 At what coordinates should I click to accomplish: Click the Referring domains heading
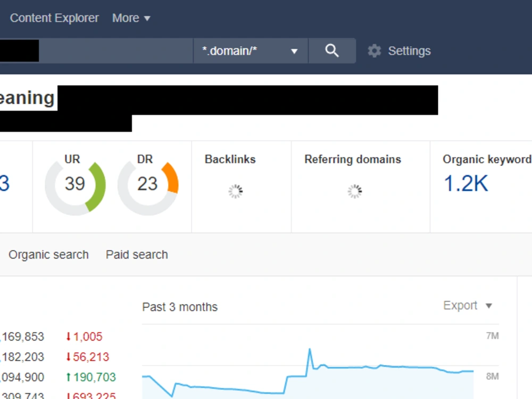coord(353,159)
